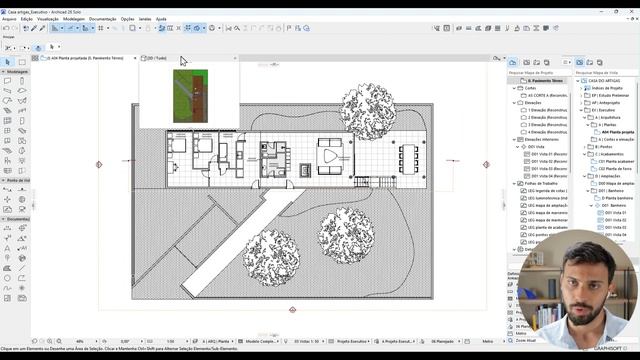Open the Visualização menu

pos(48,19)
